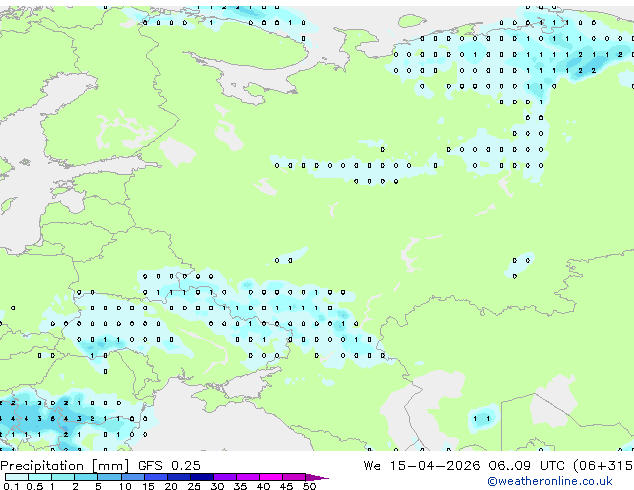634x490 pixels.
Task: Click the time text "06..09 UTC"
Action: pos(528,465)
